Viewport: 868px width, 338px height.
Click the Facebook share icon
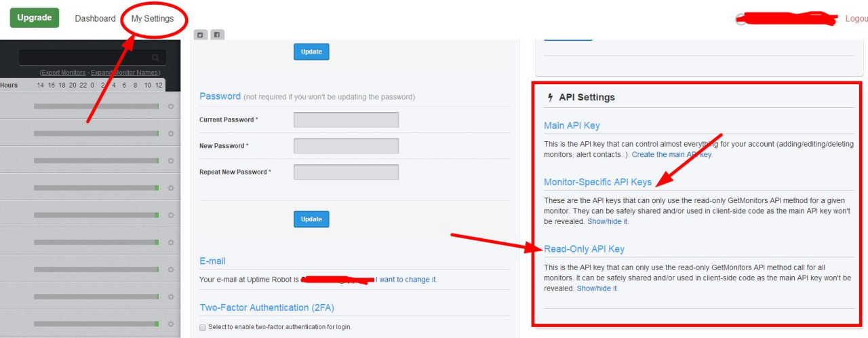coord(217,35)
